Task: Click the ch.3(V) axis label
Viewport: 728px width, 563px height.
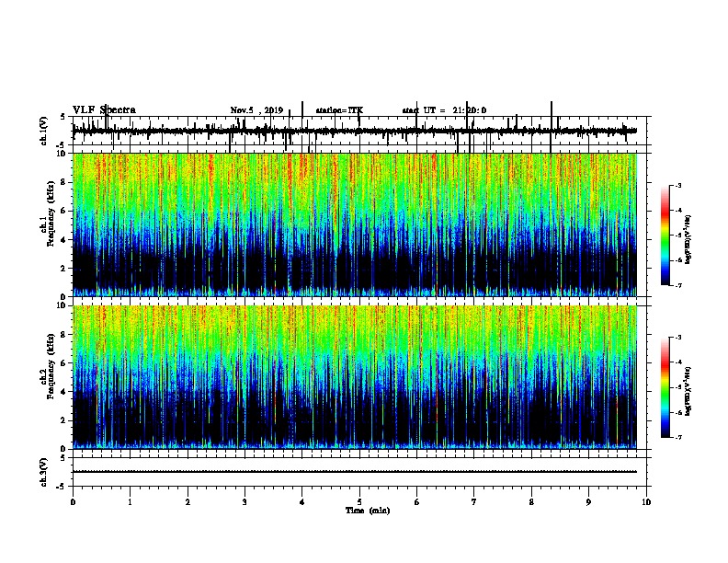Action: [x=44, y=472]
